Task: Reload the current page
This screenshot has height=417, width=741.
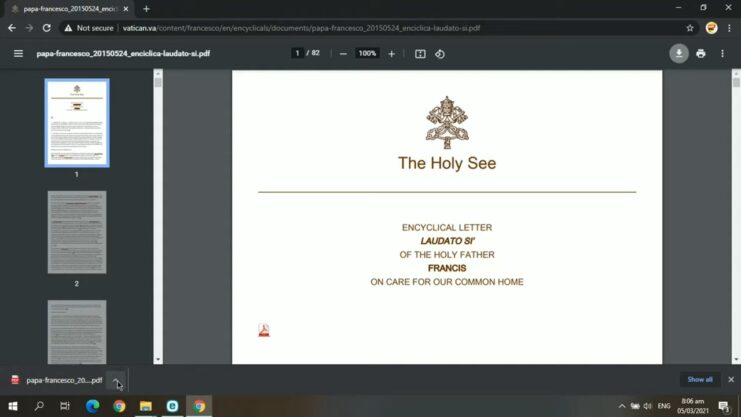Action: (46, 28)
